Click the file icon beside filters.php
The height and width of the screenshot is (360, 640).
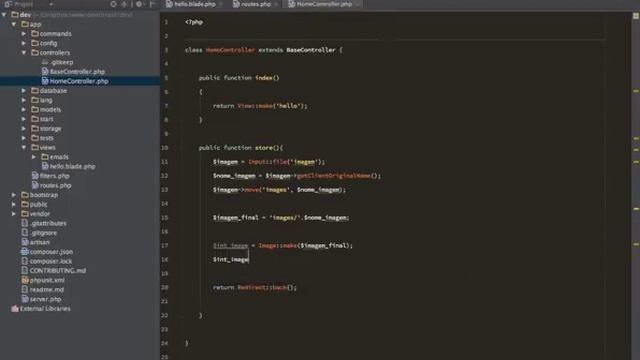coord(35,176)
